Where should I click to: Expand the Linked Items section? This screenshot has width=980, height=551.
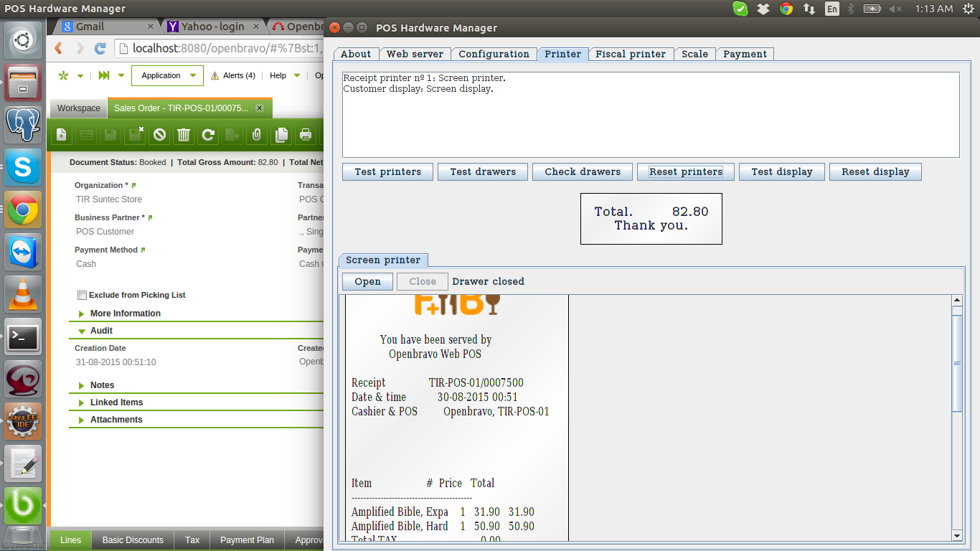(x=116, y=402)
